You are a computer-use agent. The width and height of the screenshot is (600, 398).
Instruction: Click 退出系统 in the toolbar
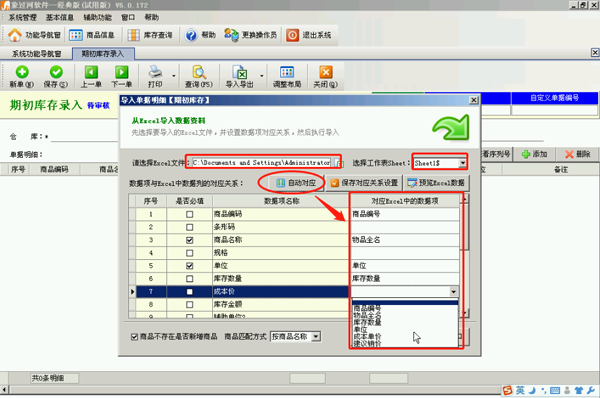click(308, 35)
